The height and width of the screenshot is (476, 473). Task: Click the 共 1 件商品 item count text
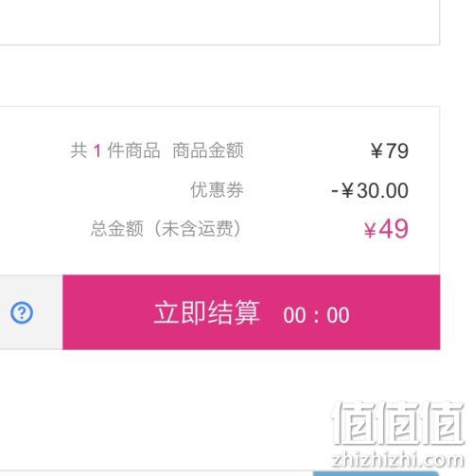pos(115,150)
